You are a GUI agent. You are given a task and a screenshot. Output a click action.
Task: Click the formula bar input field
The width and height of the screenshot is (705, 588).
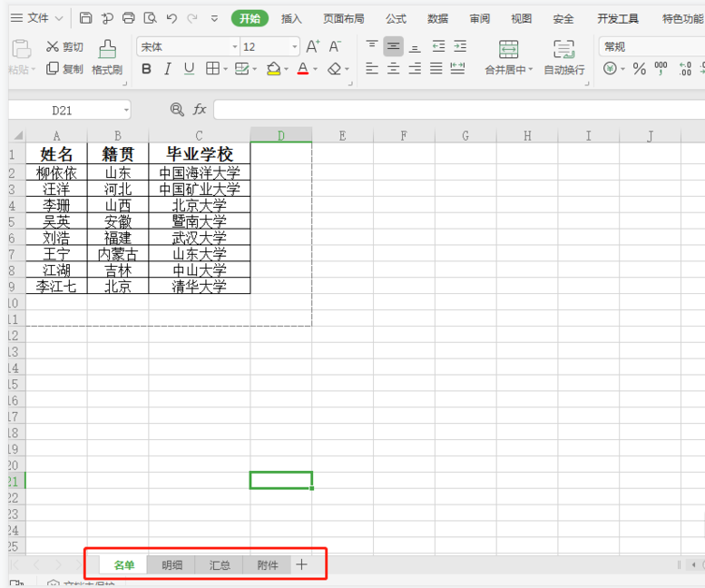point(459,110)
